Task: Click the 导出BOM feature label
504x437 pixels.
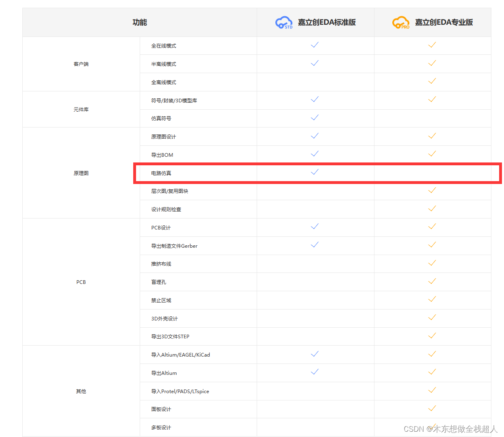Action: pos(162,155)
